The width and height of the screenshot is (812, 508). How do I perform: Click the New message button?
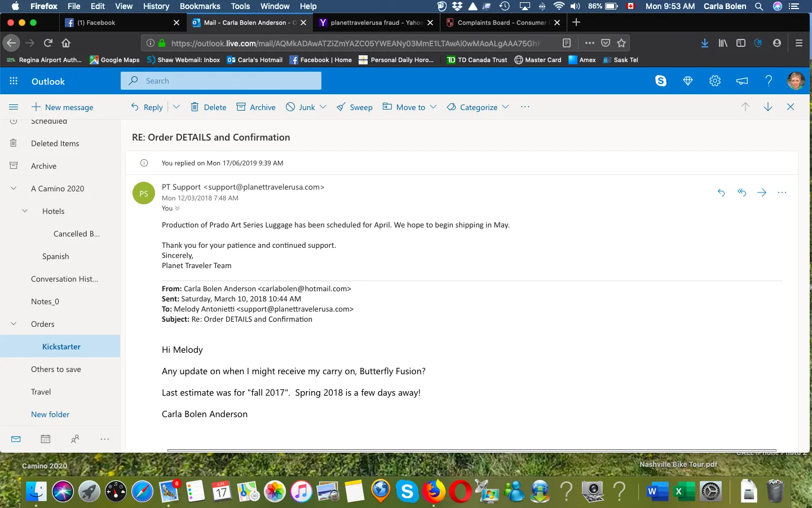pos(63,107)
